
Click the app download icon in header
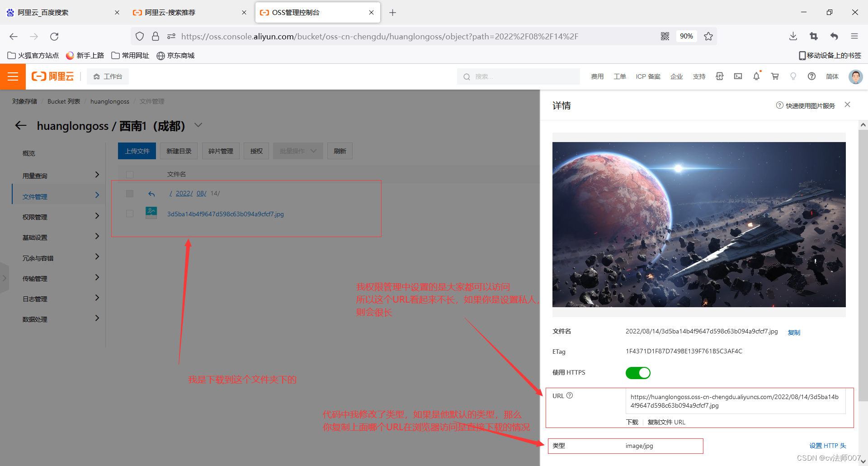[719, 76]
